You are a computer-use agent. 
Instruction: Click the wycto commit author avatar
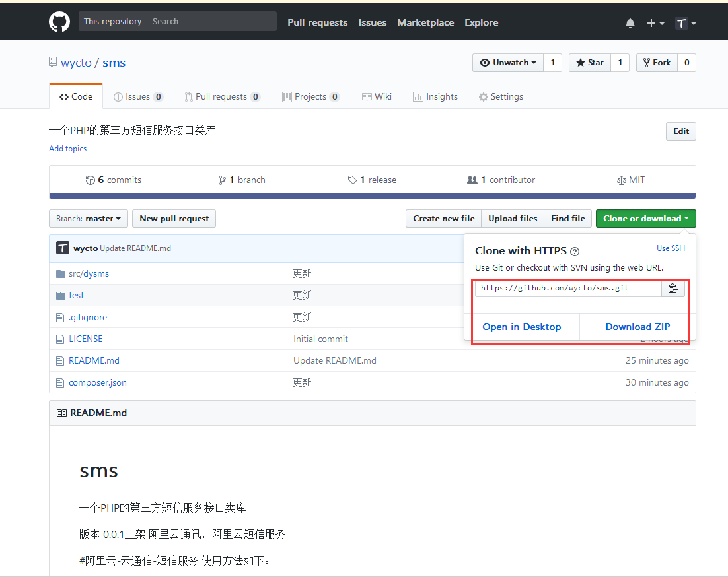pyautogui.click(x=63, y=248)
